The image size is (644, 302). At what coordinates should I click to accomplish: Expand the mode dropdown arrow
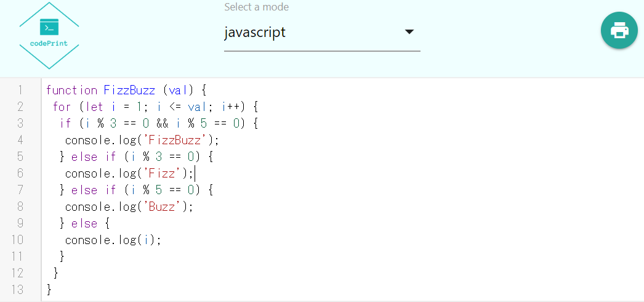pyautogui.click(x=409, y=32)
